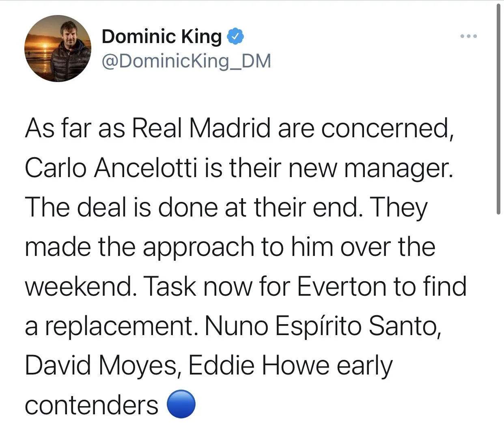Click the display name Dominic King
The image size is (504, 446).
(x=162, y=37)
